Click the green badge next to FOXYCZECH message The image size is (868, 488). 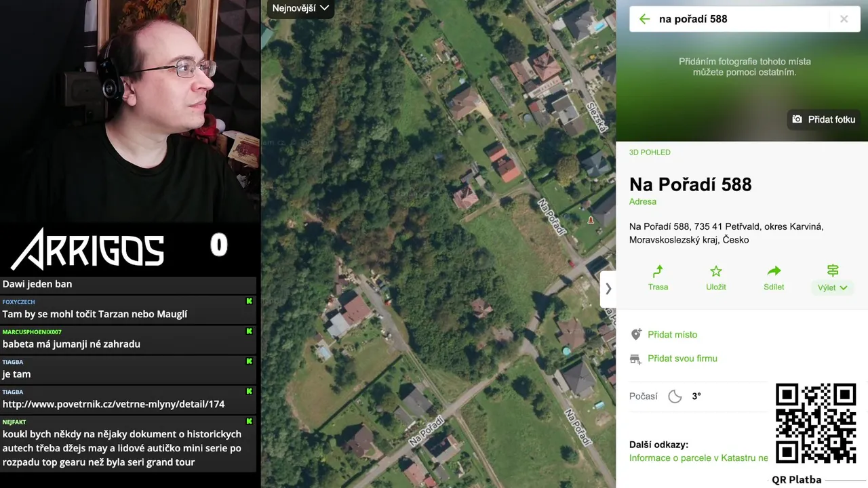pyautogui.click(x=249, y=301)
